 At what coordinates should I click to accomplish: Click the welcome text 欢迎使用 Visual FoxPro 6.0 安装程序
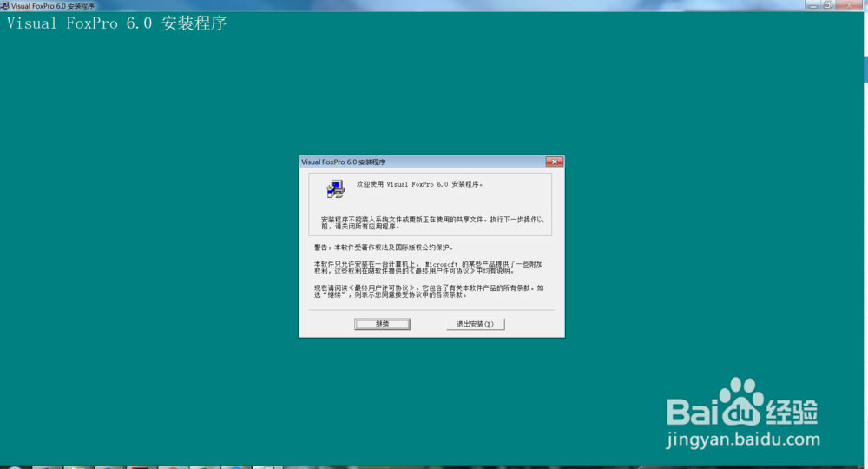click(x=419, y=184)
